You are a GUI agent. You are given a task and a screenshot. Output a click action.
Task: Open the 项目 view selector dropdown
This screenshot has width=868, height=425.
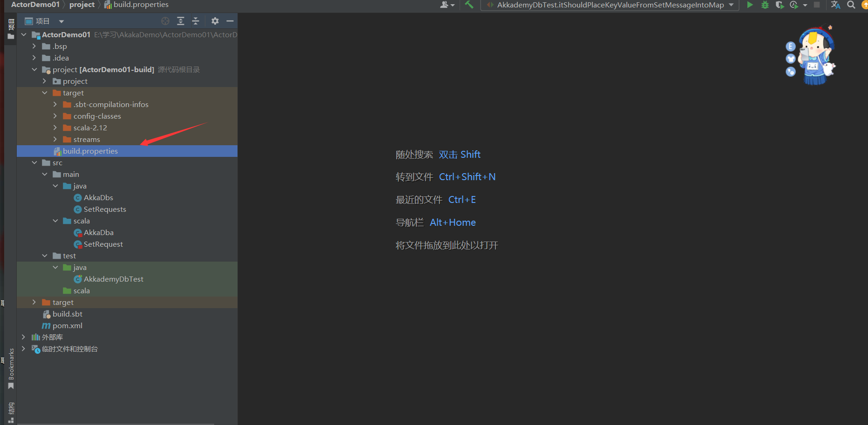(44, 21)
